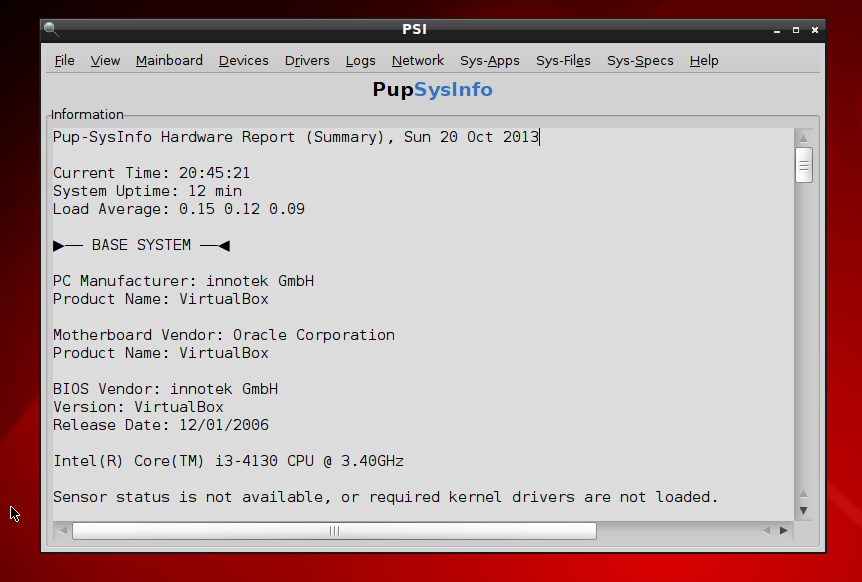This screenshot has width=862, height=582.
Task: Click Release Date: 12/01/2006 line
Action: point(161,425)
